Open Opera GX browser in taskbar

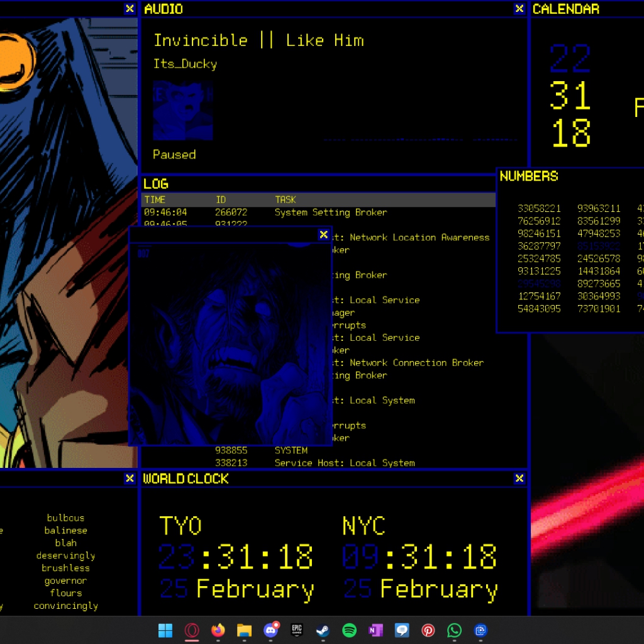[192, 630]
